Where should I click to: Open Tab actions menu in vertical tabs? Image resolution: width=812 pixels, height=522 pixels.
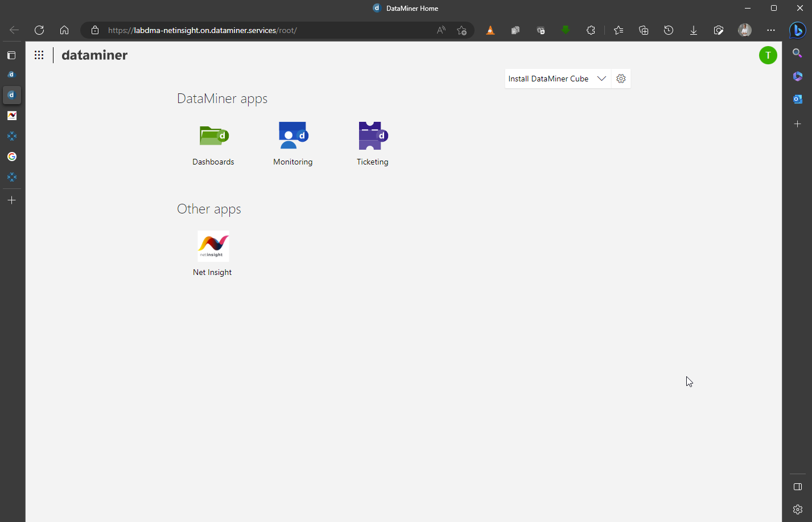(11, 55)
